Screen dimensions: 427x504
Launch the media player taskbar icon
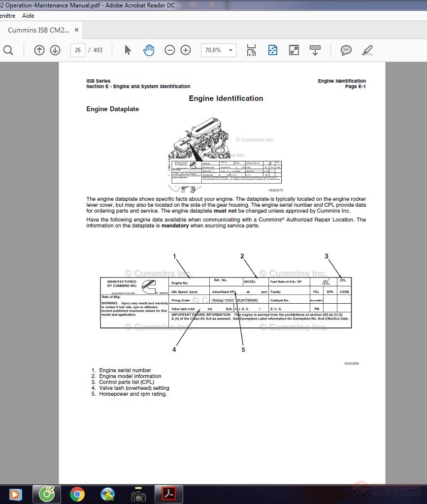[15, 494]
